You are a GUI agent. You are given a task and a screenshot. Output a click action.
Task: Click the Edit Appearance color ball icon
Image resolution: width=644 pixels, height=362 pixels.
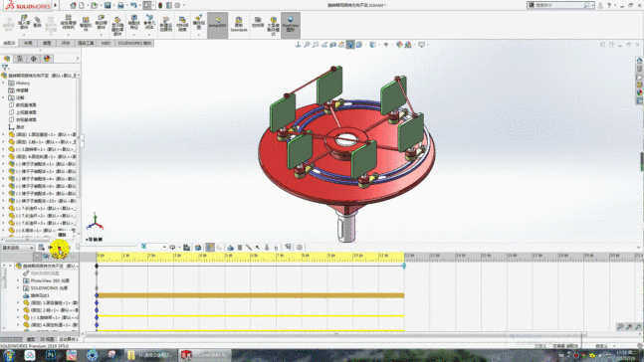click(399, 45)
